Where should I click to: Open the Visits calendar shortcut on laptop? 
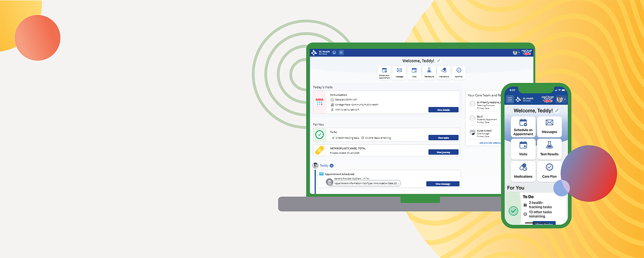pyautogui.click(x=414, y=72)
